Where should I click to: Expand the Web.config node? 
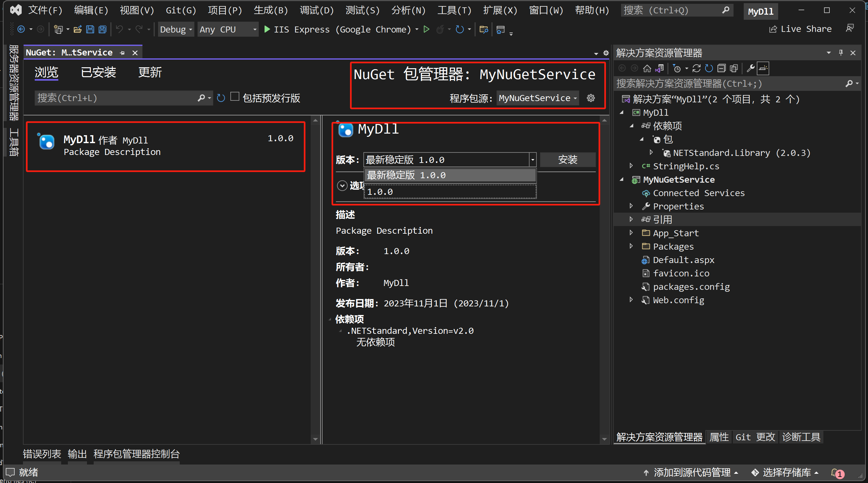click(631, 300)
